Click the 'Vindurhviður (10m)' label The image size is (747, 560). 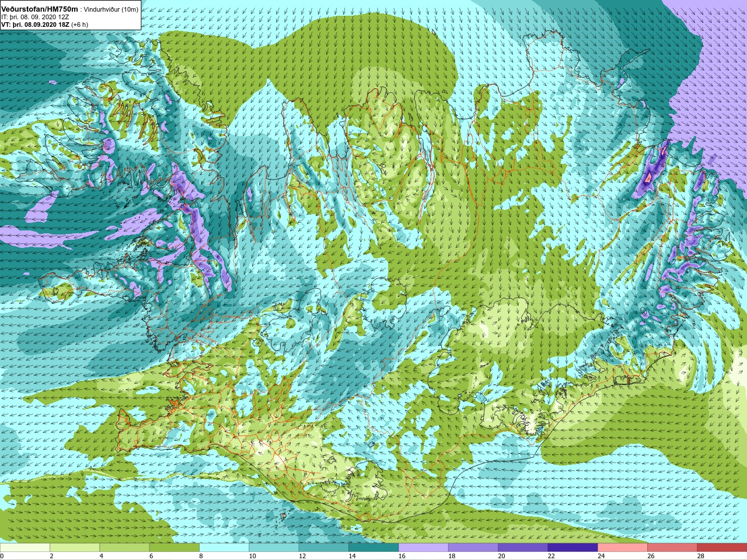pos(111,9)
